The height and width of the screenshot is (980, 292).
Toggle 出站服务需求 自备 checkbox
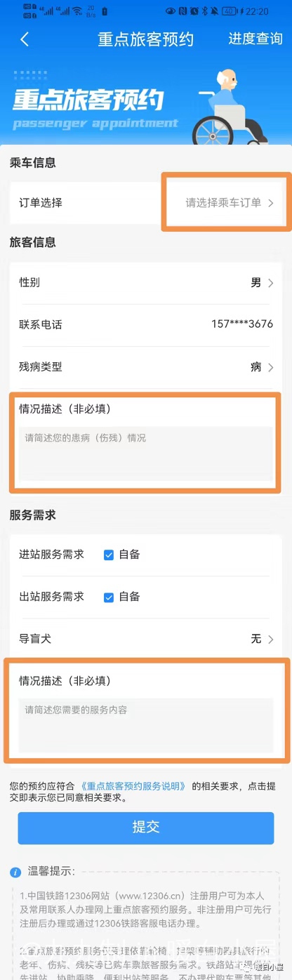click(x=109, y=597)
